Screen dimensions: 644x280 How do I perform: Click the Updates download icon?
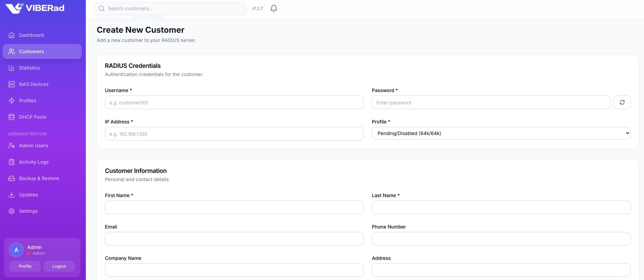coord(12,195)
